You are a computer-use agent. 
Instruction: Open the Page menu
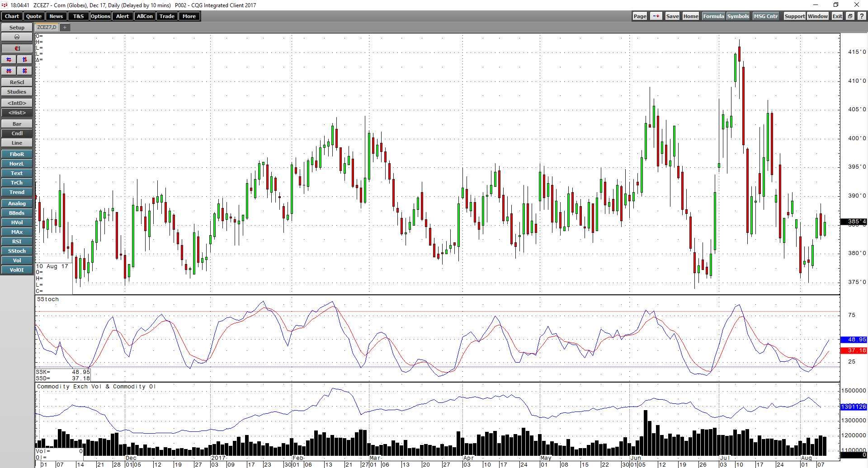click(640, 16)
